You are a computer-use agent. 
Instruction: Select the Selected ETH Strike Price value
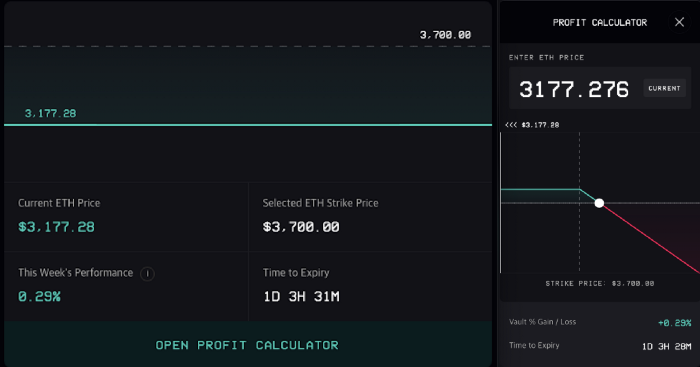(x=301, y=227)
